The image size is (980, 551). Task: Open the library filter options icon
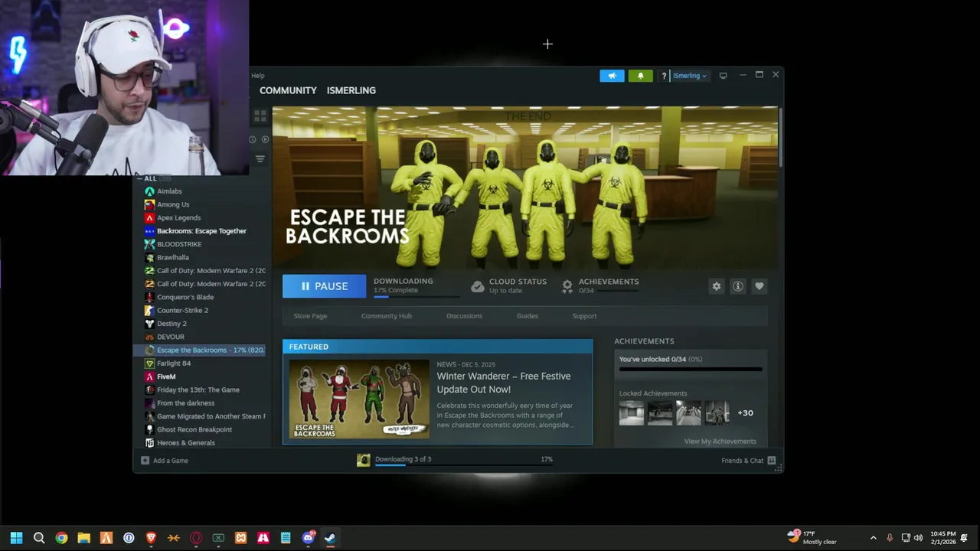click(x=260, y=159)
